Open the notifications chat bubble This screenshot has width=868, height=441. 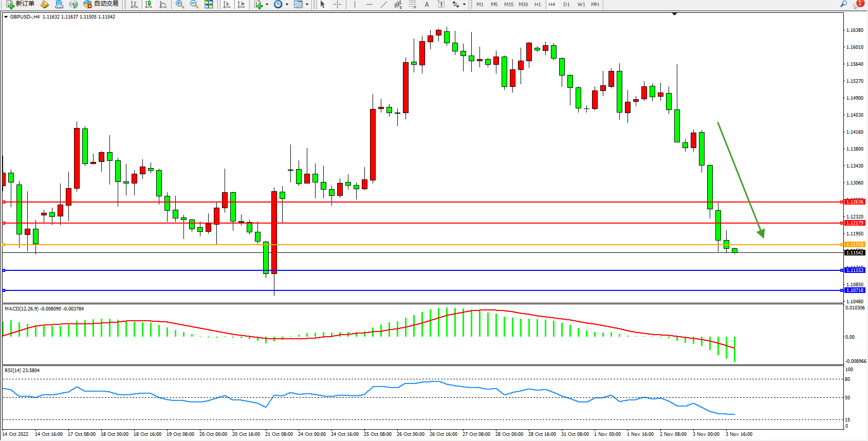pos(857,4)
